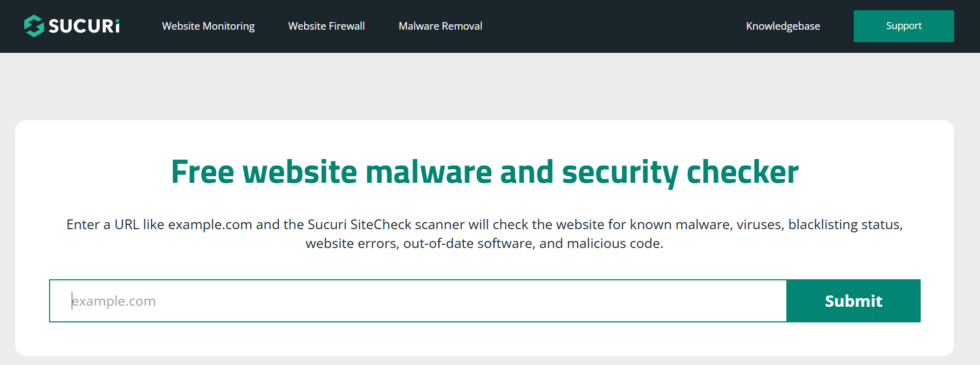980x365 pixels.
Task: Open the Knowledgebase link
Action: pos(783,26)
